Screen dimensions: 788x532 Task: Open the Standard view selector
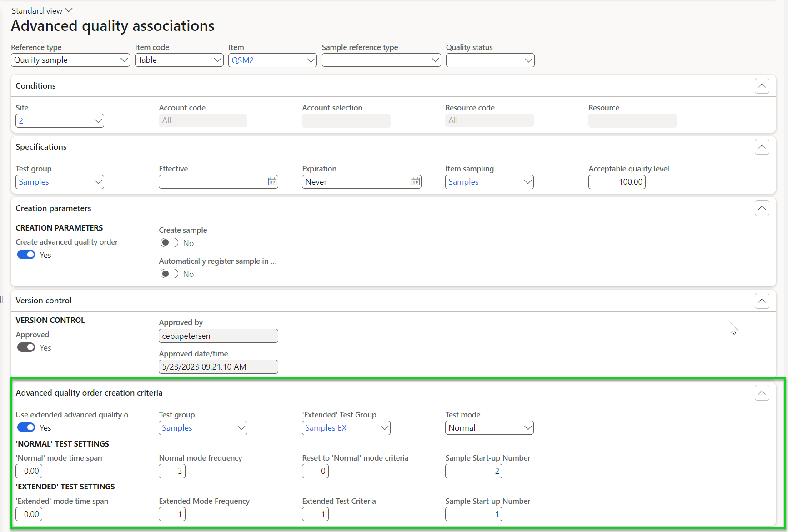[42, 10]
